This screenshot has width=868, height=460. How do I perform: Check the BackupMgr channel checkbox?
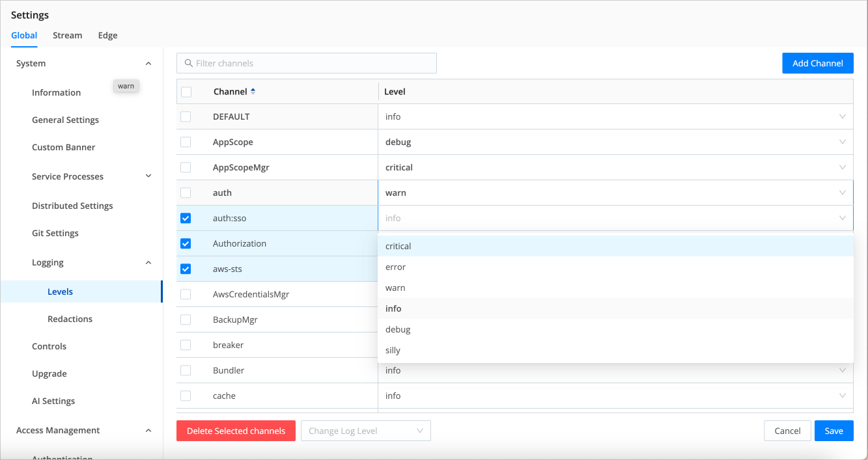pos(186,319)
